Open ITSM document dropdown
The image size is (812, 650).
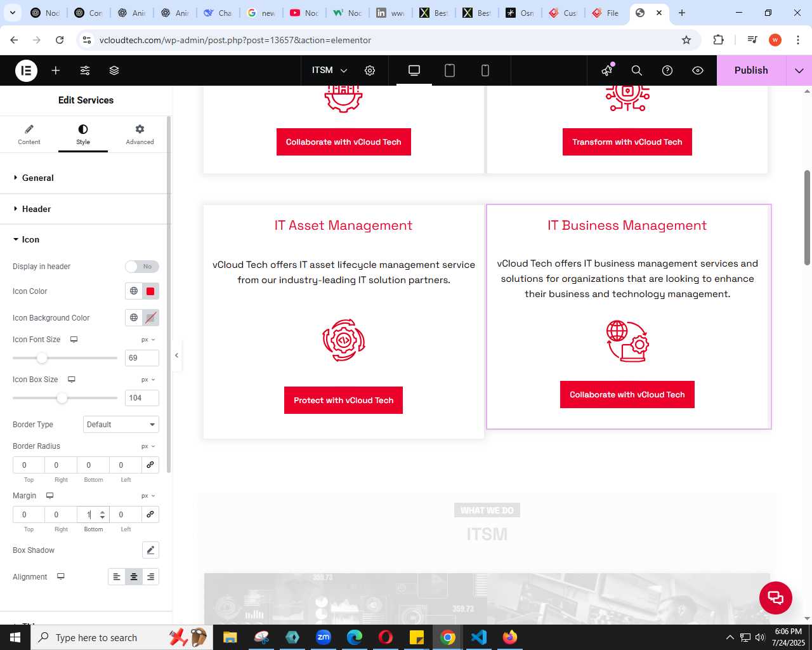coord(330,70)
